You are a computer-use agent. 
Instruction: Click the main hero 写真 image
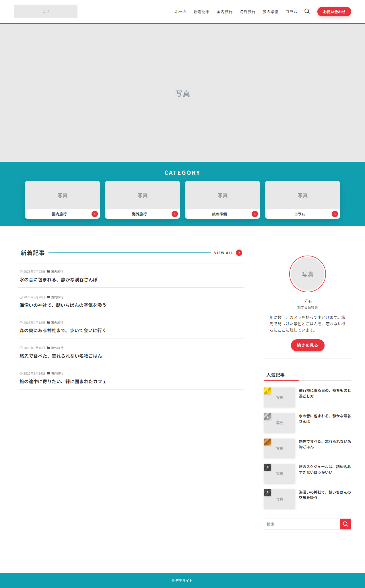(182, 93)
